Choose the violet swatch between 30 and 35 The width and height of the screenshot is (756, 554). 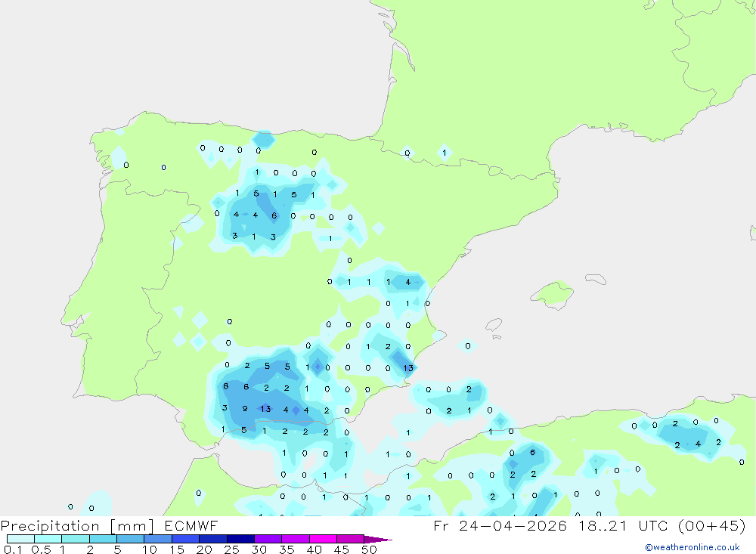pos(268,539)
